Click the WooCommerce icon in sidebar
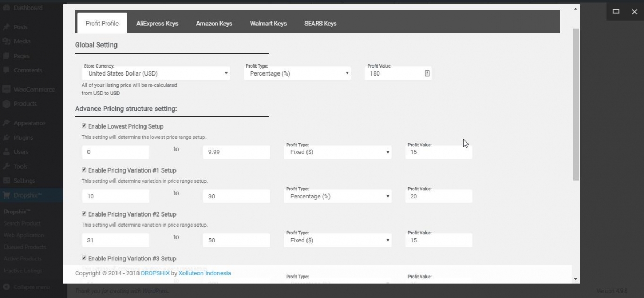Viewport: 644px width, 298px height. pyautogui.click(x=6, y=90)
